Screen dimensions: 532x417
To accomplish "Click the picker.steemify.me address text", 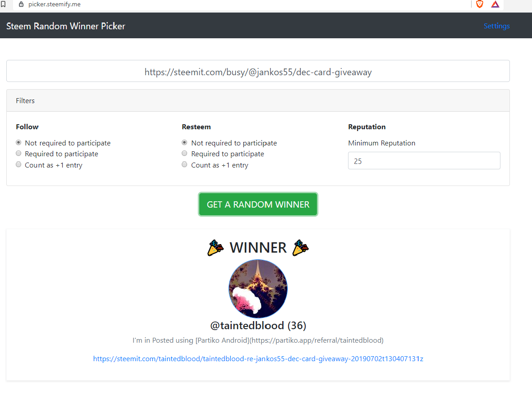I will click(54, 5).
